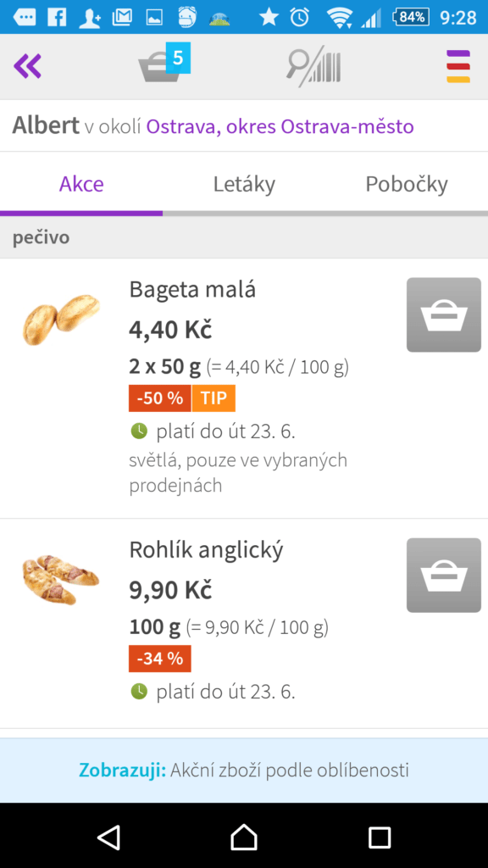Image resolution: width=488 pixels, height=868 pixels.
Task: Open the Rohlík anglický product title
Action: (x=206, y=550)
